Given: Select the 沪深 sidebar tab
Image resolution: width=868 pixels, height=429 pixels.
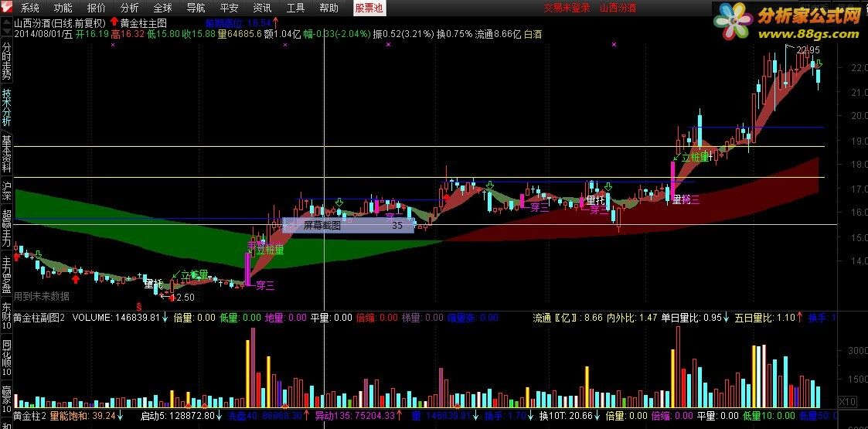Looking at the screenshot, I should [x=7, y=192].
